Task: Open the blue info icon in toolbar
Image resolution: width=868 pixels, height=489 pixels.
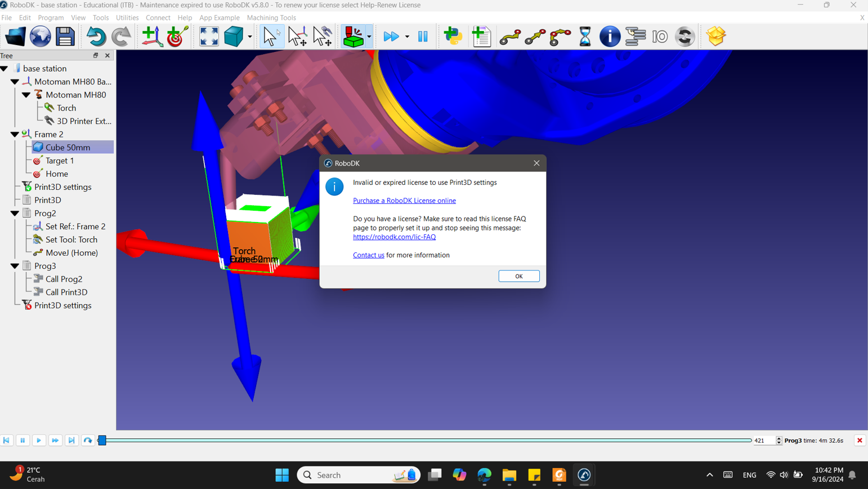Action: [x=610, y=37]
